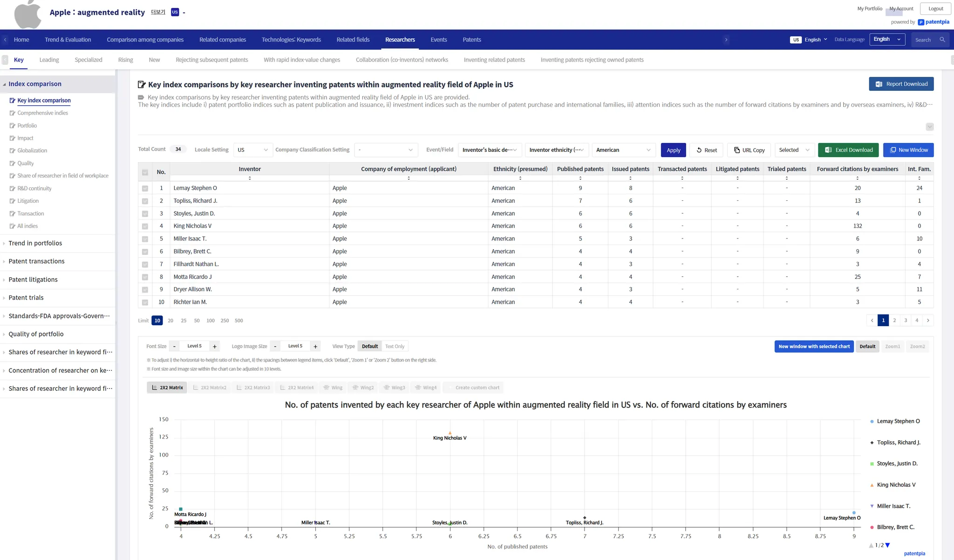Decrease logo image size with minus
The width and height of the screenshot is (954, 560).
click(x=275, y=347)
